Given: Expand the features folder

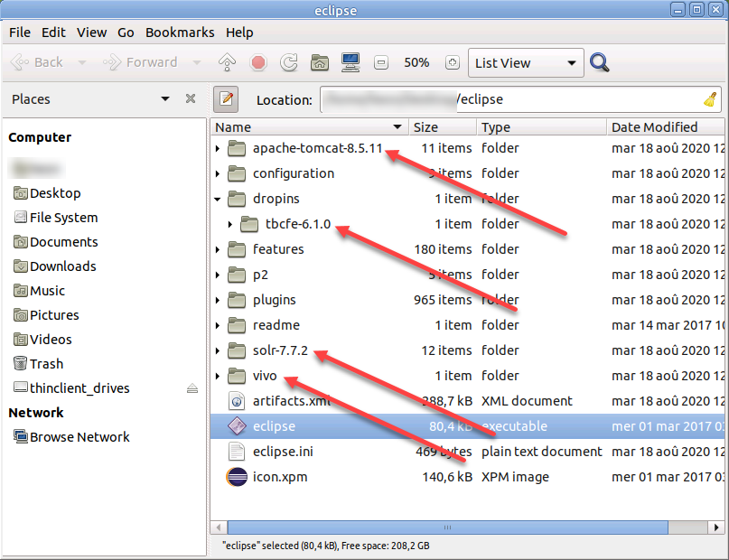Looking at the screenshot, I should coord(218,249).
